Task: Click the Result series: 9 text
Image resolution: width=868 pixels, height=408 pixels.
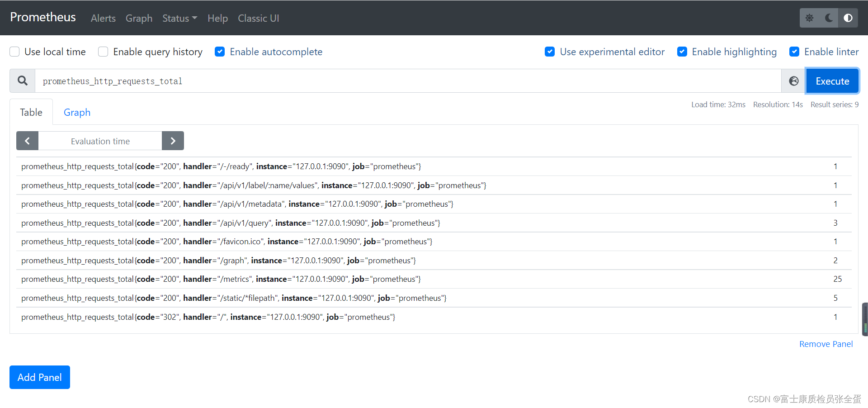Action: 835,104
